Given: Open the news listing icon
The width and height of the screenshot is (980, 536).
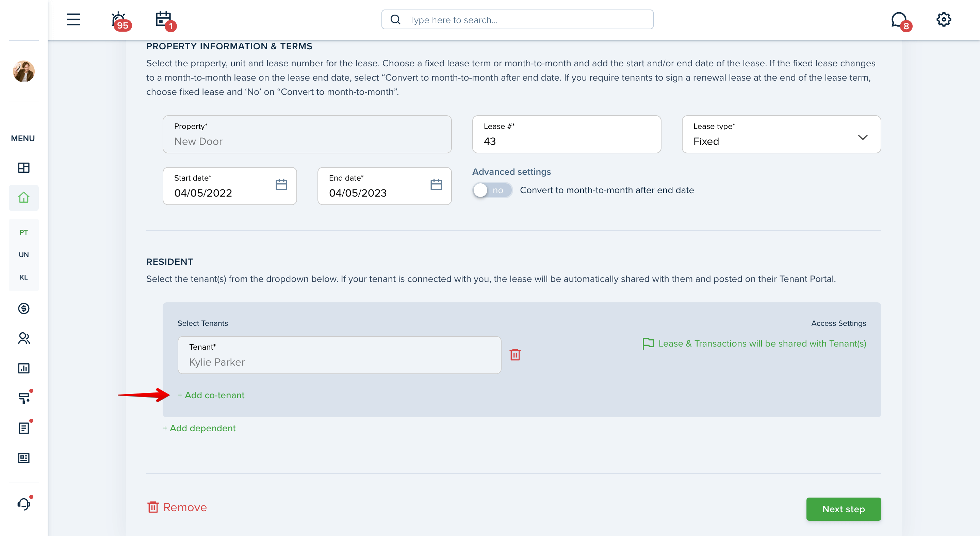Looking at the screenshot, I should click(23, 458).
